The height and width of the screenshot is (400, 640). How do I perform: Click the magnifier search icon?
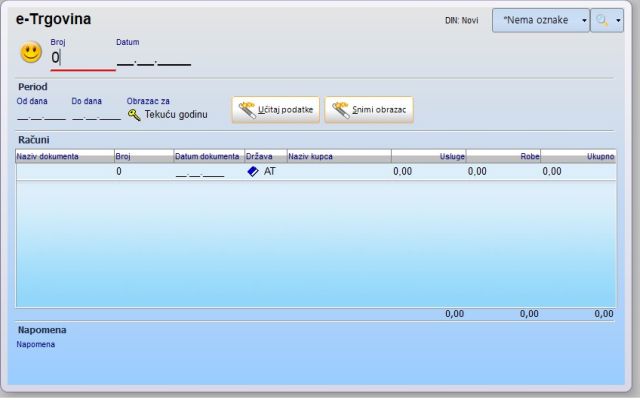tap(602, 20)
